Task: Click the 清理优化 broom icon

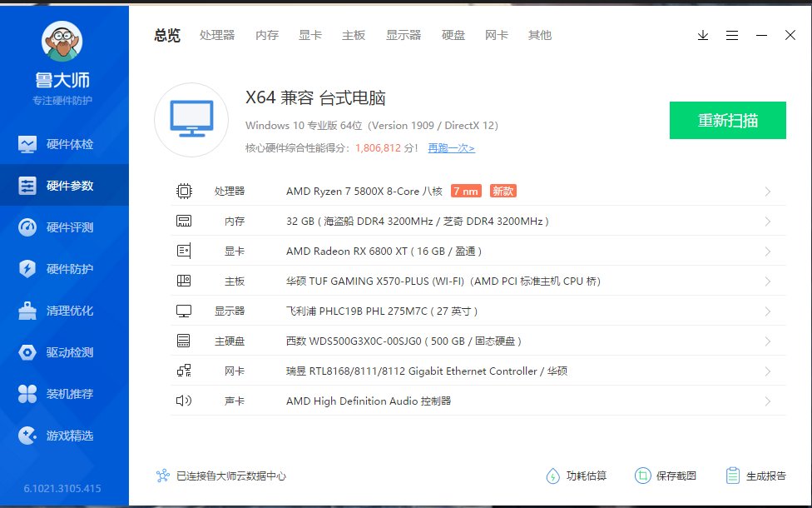Action: point(27,311)
